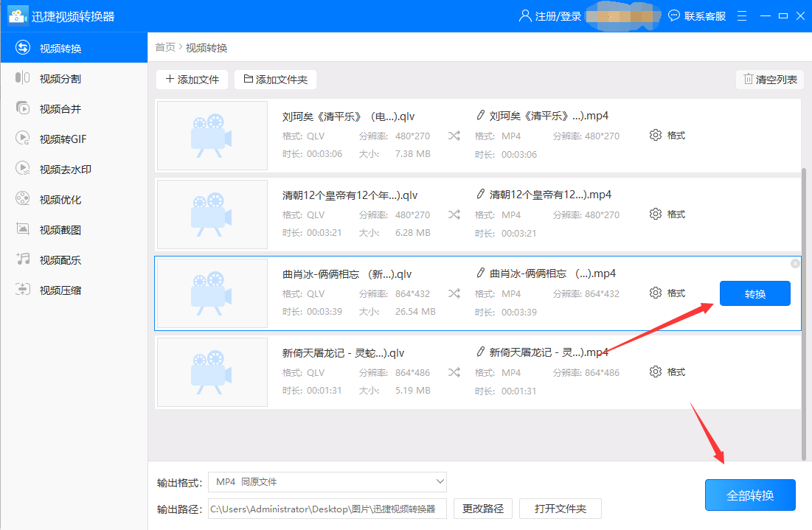This screenshot has width=812, height=530.
Task: Click the 添加文件夹 button
Action: (x=275, y=79)
